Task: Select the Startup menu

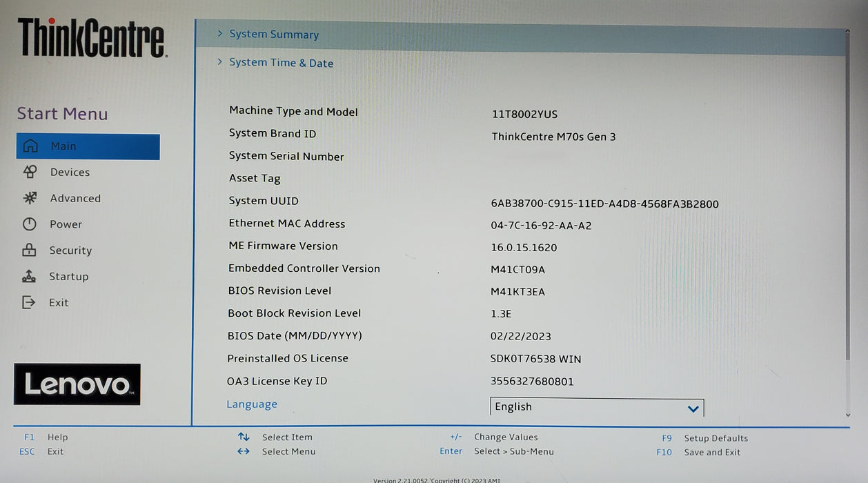Action: pos(68,277)
